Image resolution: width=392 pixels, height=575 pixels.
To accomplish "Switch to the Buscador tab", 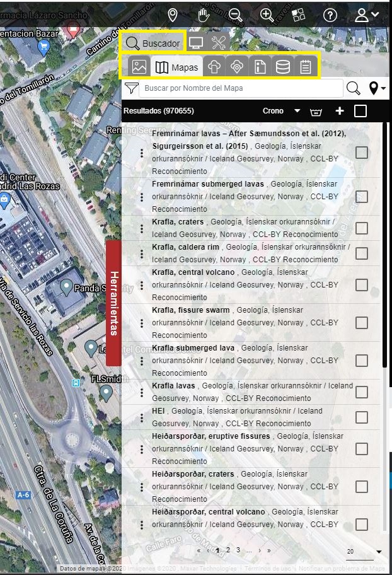I will (x=153, y=44).
